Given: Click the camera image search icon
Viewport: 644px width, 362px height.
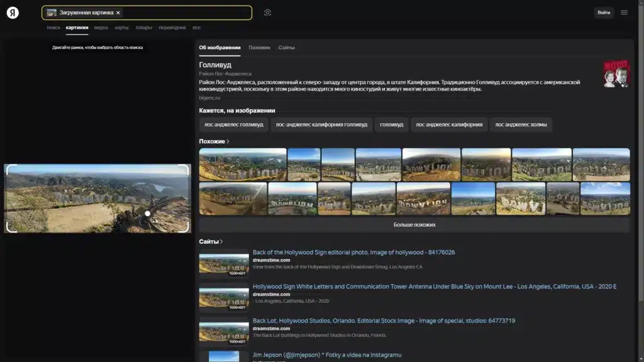Looking at the screenshot, I should 267,13.
